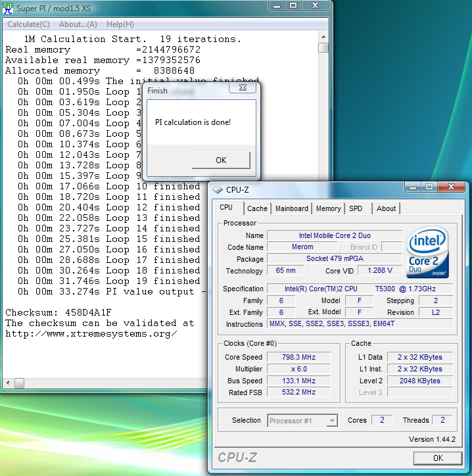472x476 pixels.
Task: Click the horizontal scrollbar thumb in Super PI
Action: (x=20, y=383)
